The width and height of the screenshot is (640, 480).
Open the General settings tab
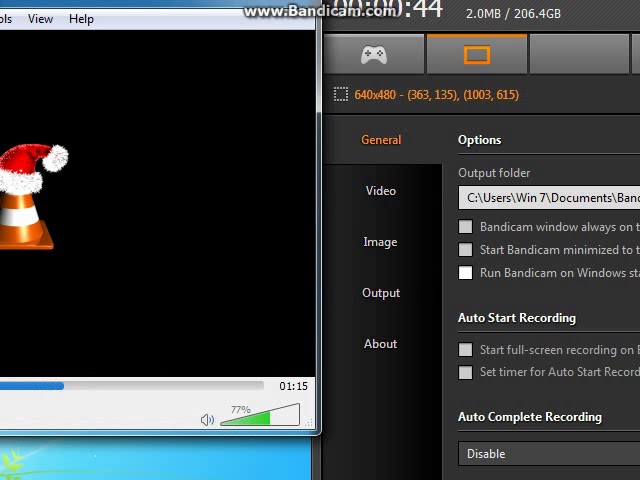pyautogui.click(x=381, y=140)
